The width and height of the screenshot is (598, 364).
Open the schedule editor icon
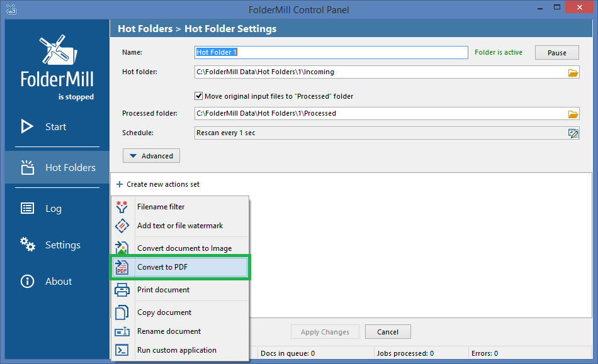tap(573, 133)
